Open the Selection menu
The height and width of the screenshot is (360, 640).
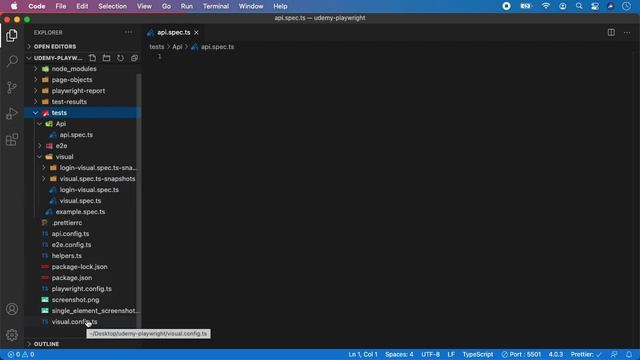112,6
